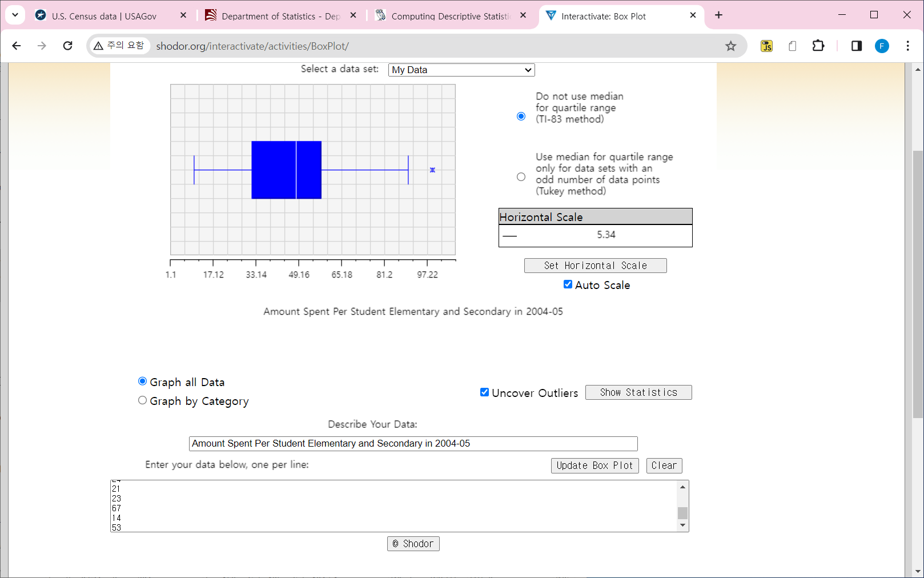Image resolution: width=924 pixels, height=578 pixels.
Task: Click the axis label 65.18
Action: (342, 275)
